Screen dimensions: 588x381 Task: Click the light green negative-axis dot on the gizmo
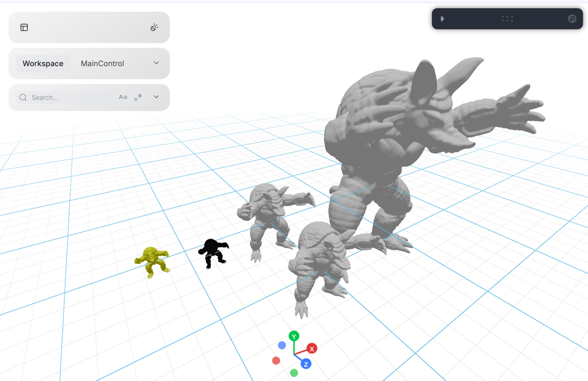coord(294,373)
